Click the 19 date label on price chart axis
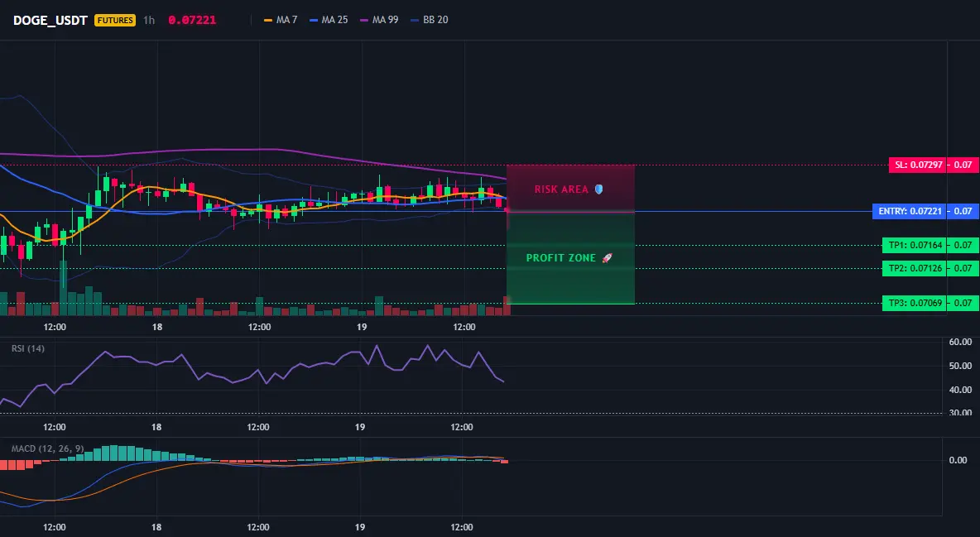980x537 pixels. [362, 327]
